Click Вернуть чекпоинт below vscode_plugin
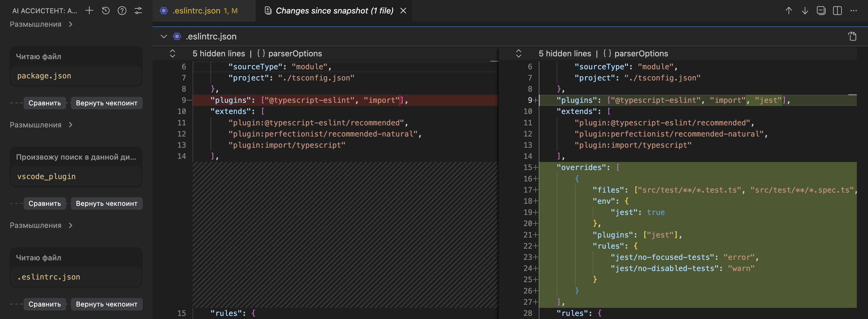This screenshot has height=319, width=868. [107, 203]
